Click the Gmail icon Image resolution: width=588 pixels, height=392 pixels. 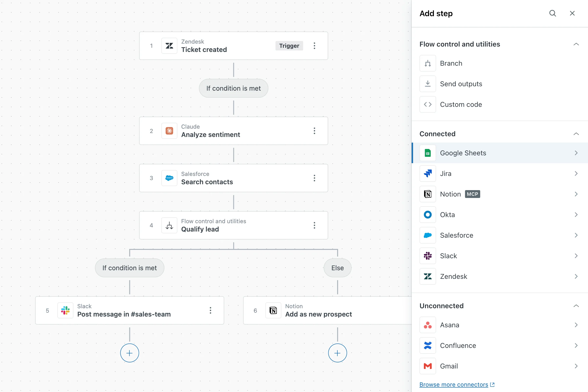click(x=428, y=366)
